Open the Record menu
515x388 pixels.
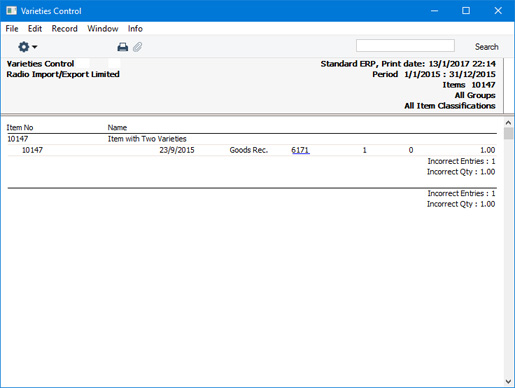click(64, 29)
